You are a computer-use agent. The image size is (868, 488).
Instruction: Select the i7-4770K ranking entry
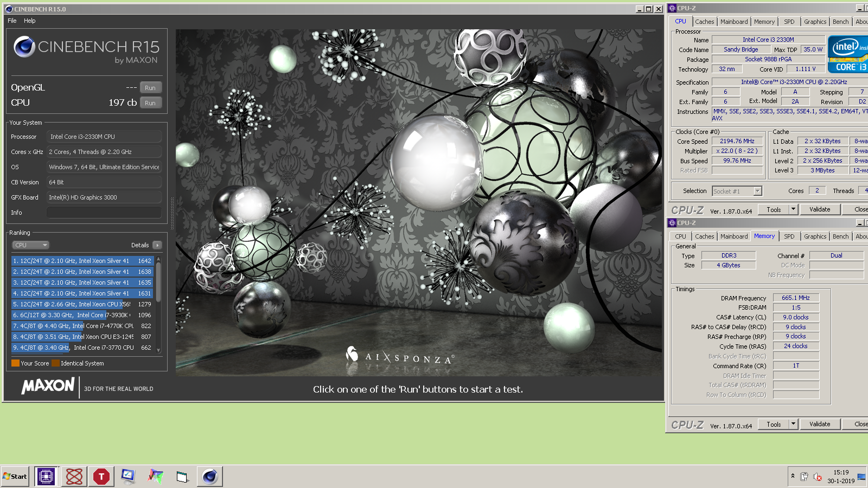point(82,326)
